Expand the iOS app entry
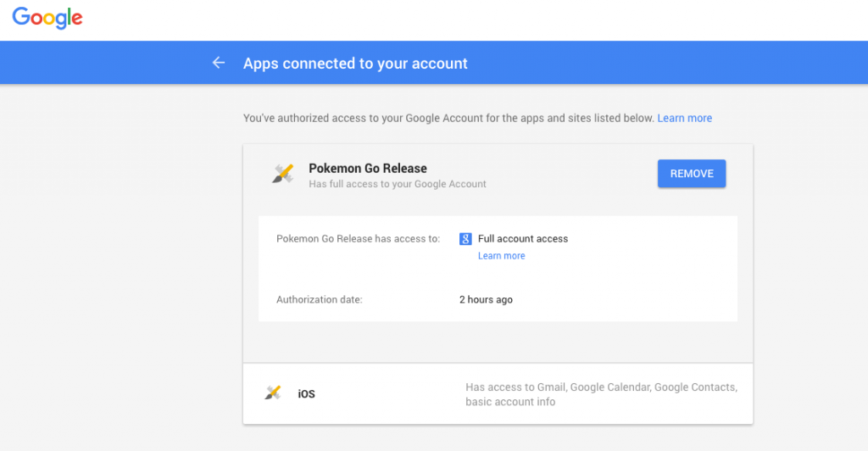868x451 pixels. pos(498,394)
